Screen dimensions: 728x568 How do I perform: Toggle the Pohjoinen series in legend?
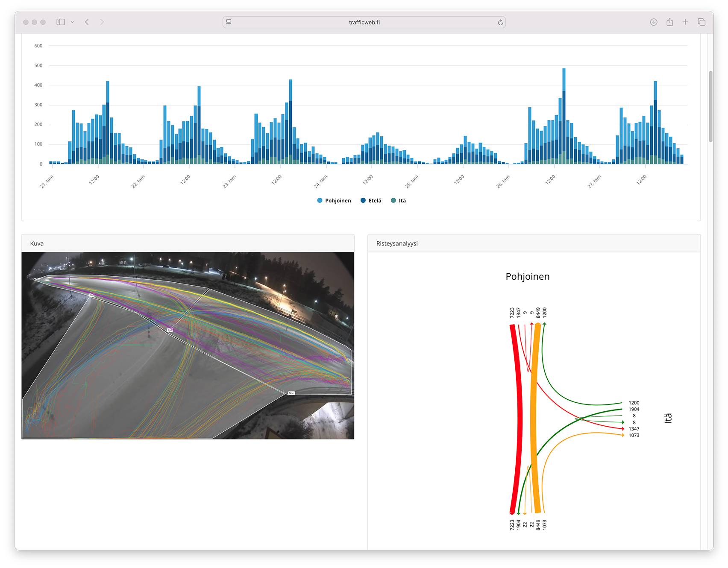point(334,201)
